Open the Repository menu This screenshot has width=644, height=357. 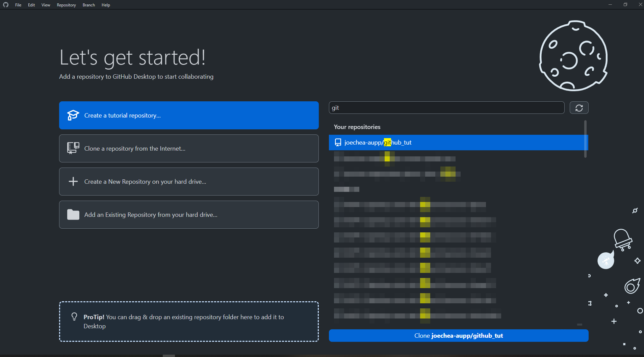point(66,5)
